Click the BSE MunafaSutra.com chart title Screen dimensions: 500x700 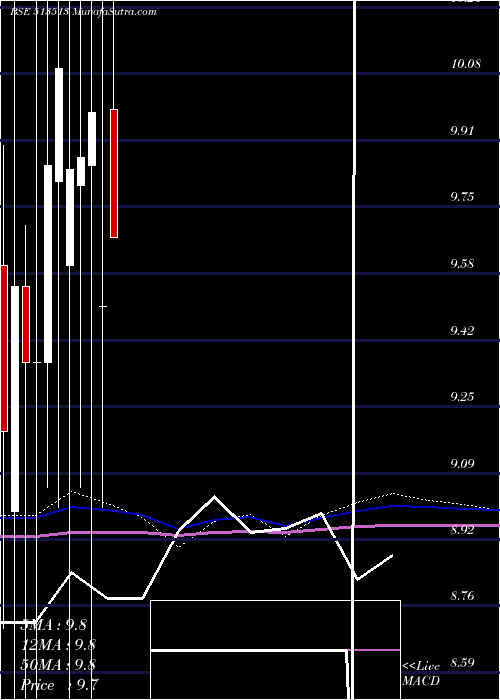pos(83,12)
